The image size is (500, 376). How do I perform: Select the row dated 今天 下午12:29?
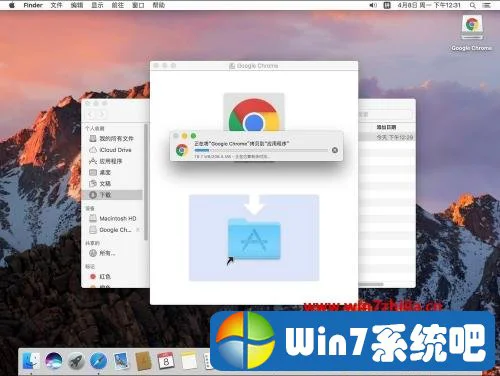click(387, 137)
